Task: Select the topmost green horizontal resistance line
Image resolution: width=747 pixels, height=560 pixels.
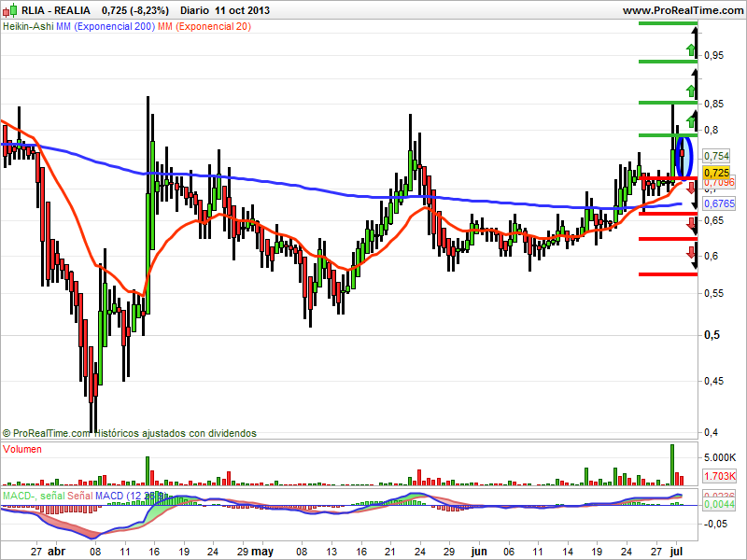Action: pyautogui.click(x=668, y=23)
